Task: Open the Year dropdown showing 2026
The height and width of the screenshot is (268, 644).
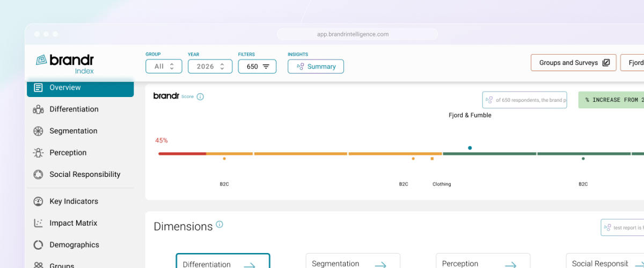Action: pos(210,66)
